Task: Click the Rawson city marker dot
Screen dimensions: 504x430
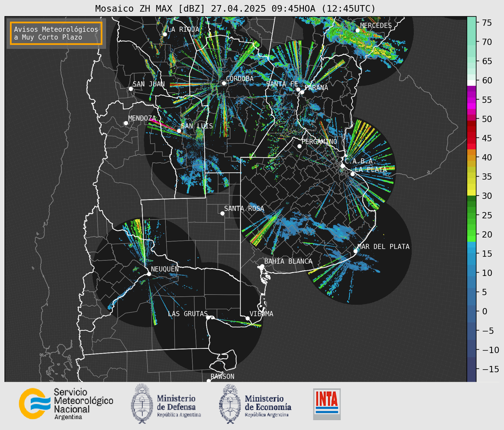Action: (x=209, y=381)
